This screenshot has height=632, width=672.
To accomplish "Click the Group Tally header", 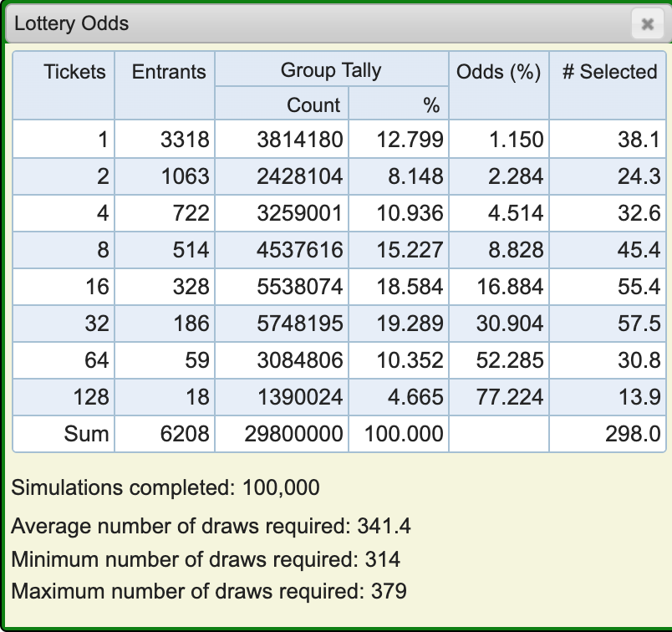I will pos(331,70).
